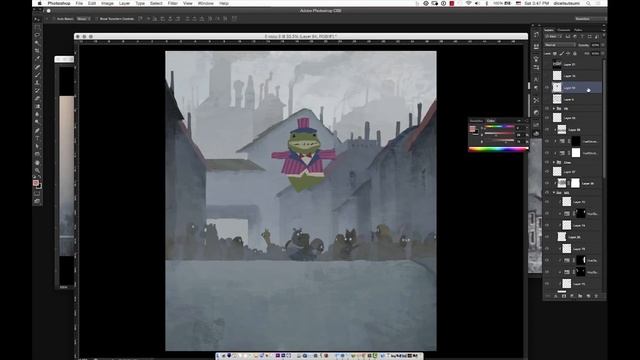Image resolution: width=640 pixels, height=360 pixels.
Task: Click the foreground color swatch in toolbar
Action: point(36,182)
